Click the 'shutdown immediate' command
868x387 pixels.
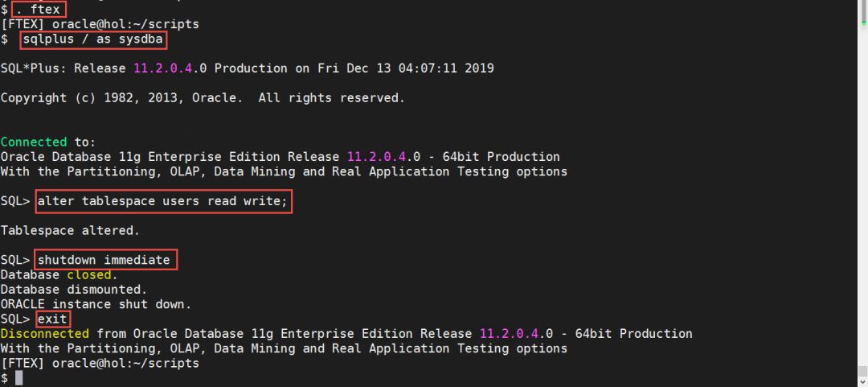[104, 260]
